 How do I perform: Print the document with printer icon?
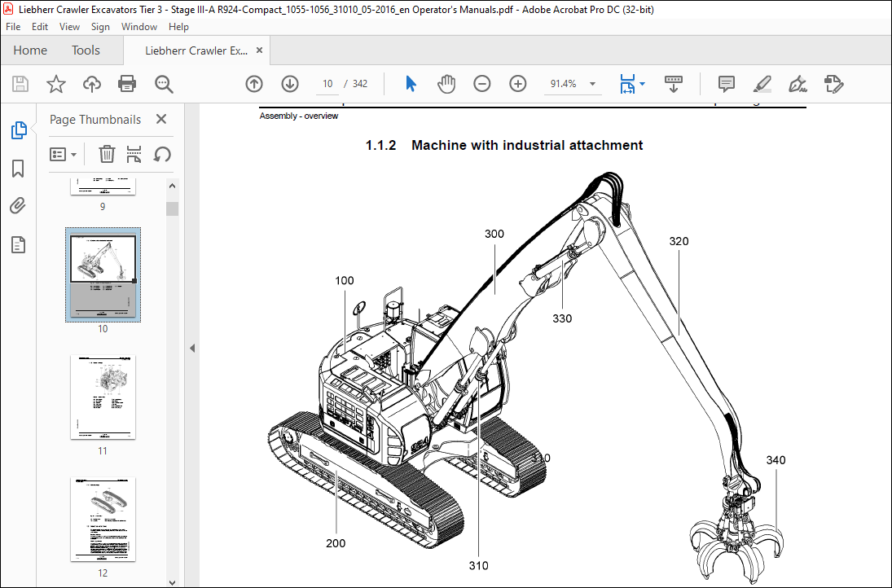[127, 84]
